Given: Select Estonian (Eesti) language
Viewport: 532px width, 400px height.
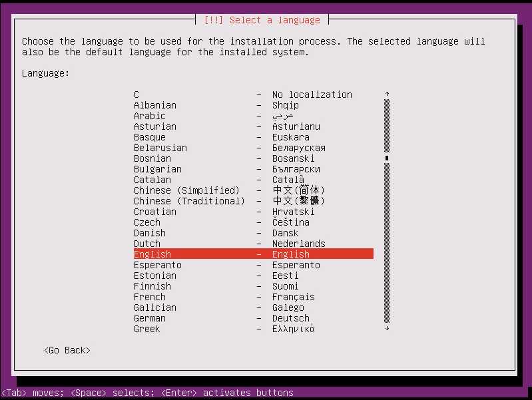Looking at the screenshot, I should [x=254, y=276].
